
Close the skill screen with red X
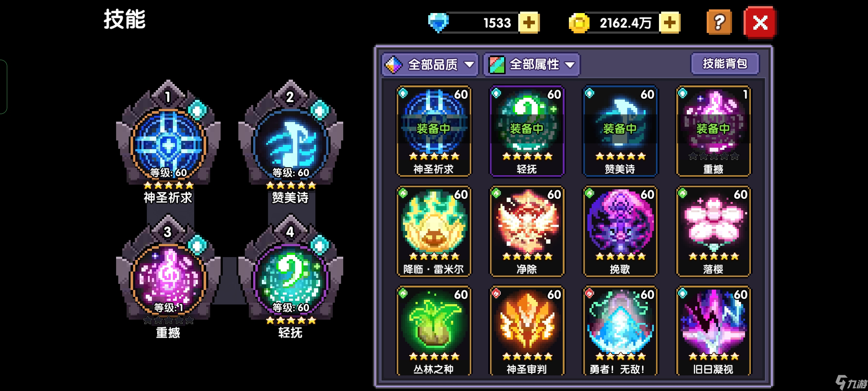click(760, 22)
